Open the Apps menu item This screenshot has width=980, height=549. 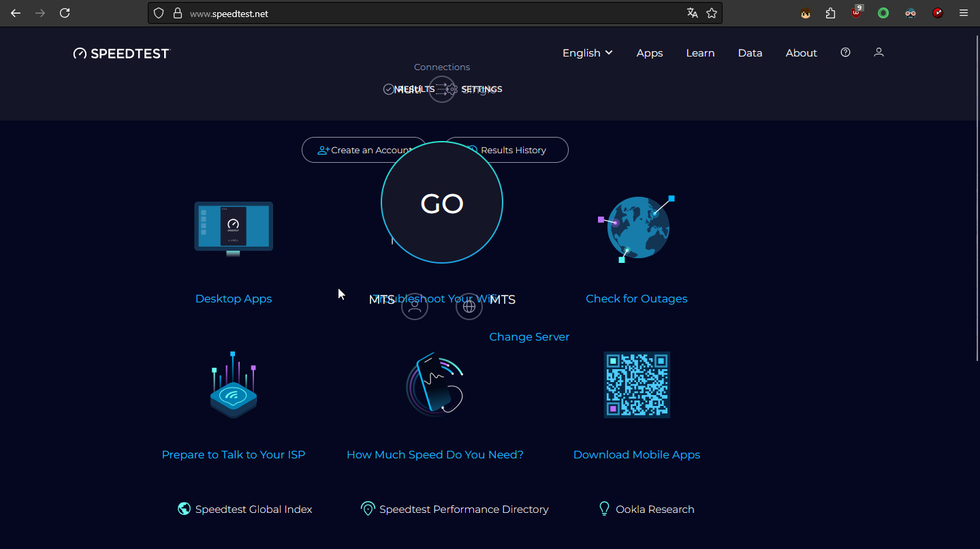(649, 53)
